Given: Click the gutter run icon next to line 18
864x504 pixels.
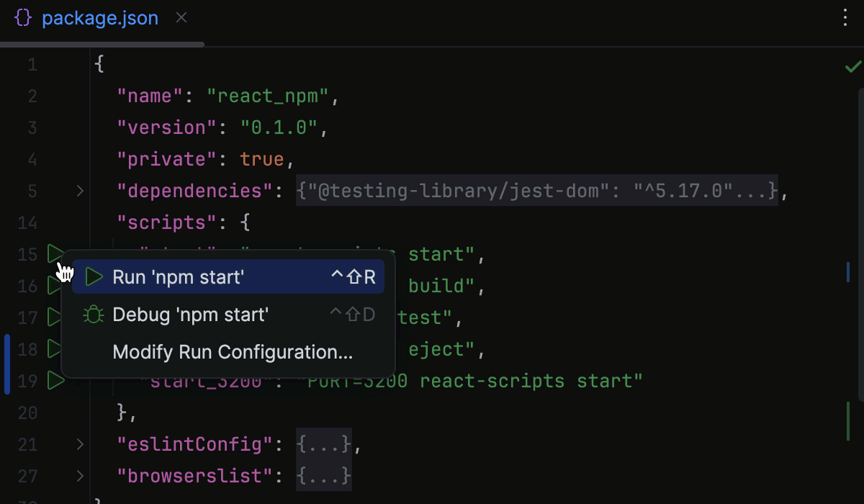Looking at the screenshot, I should tap(56, 349).
